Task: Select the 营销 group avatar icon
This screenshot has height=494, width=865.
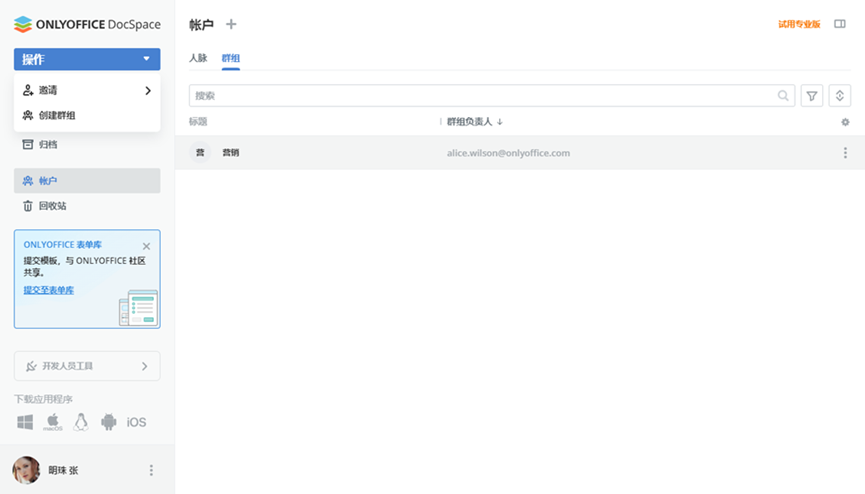Action: tap(200, 152)
